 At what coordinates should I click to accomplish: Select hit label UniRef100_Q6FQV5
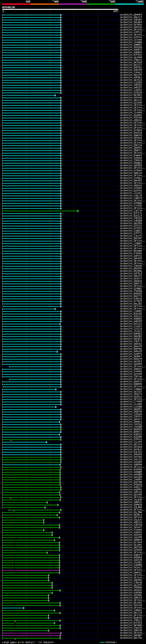point(131,259)
